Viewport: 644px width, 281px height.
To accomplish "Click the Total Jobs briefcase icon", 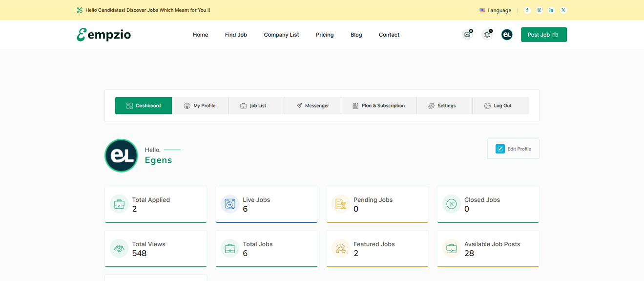I will coord(230,249).
